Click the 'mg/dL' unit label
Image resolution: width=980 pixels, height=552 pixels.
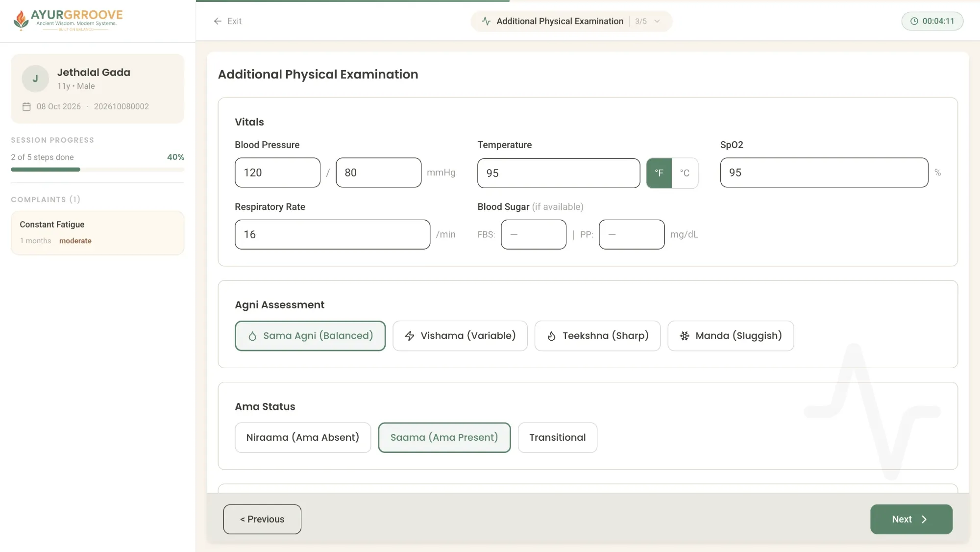[684, 234]
